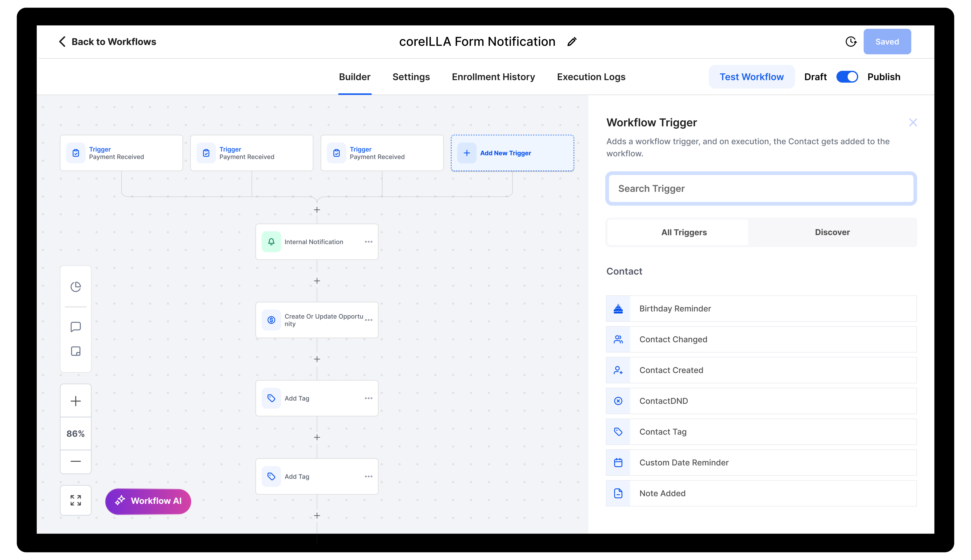Click the Create Or Update Opportunity node label

(324, 320)
